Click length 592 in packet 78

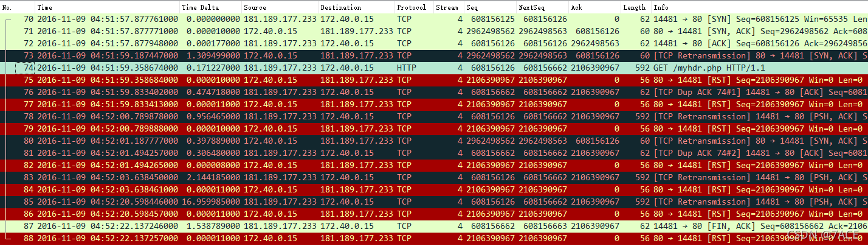642,116
